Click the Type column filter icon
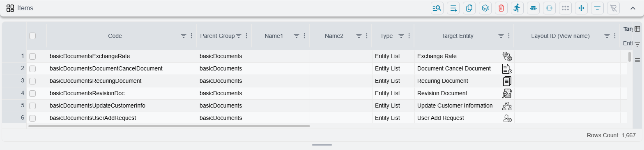The height and width of the screenshot is (150, 644). [x=401, y=36]
